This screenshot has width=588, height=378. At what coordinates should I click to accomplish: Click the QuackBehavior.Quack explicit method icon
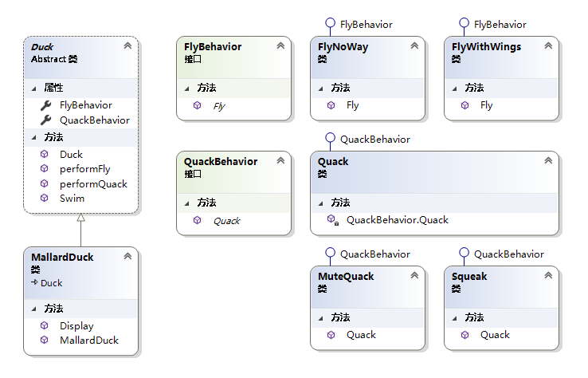331,219
